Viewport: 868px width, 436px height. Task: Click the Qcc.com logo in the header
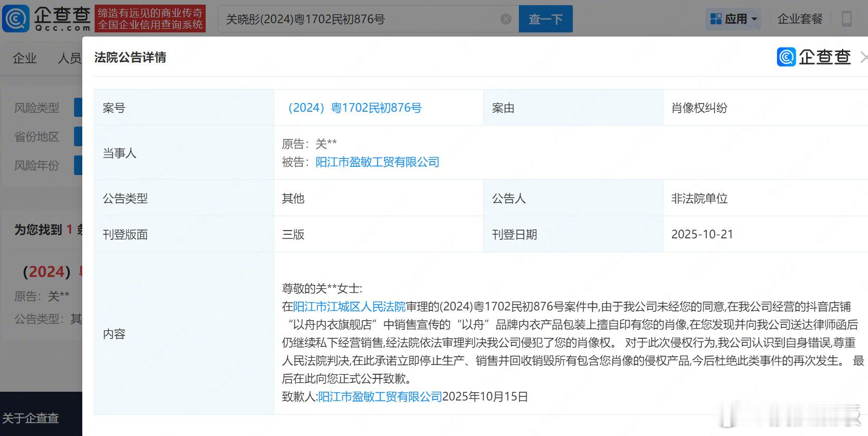(47, 19)
